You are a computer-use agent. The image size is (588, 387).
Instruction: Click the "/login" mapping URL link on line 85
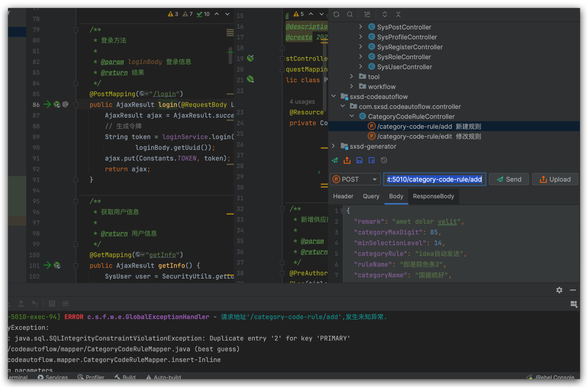(164, 94)
